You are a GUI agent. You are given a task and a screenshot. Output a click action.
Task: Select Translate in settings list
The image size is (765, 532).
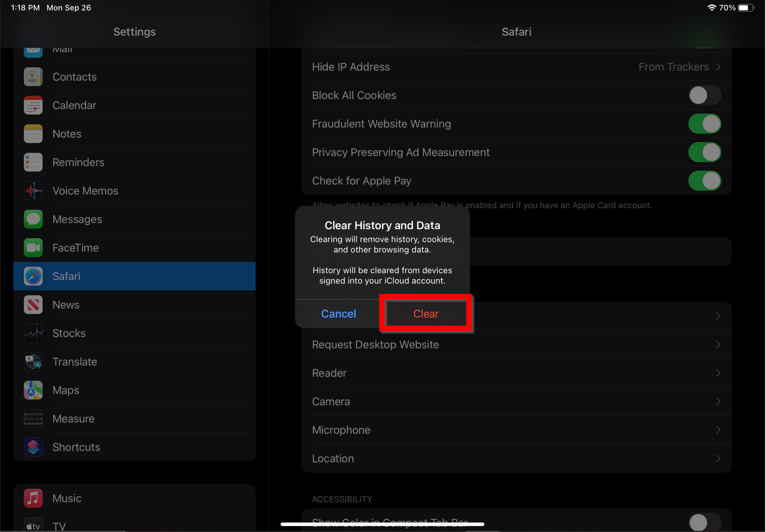click(135, 362)
